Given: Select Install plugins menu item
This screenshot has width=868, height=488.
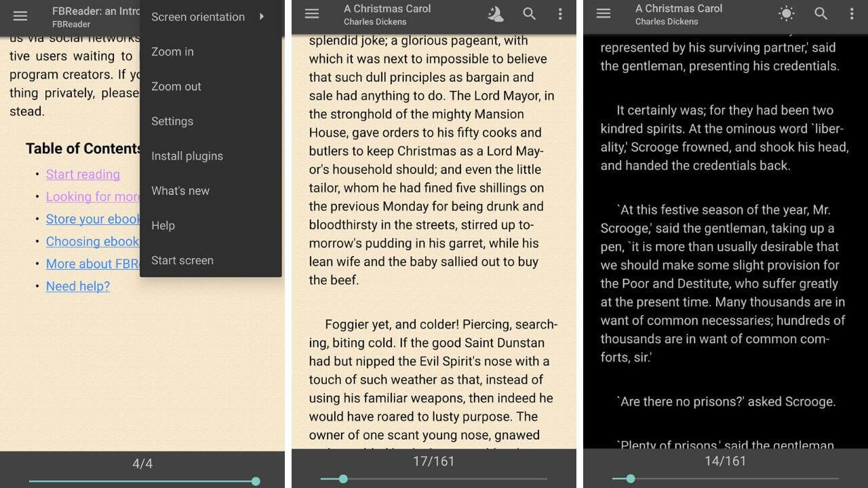Looking at the screenshot, I should 211,156.
